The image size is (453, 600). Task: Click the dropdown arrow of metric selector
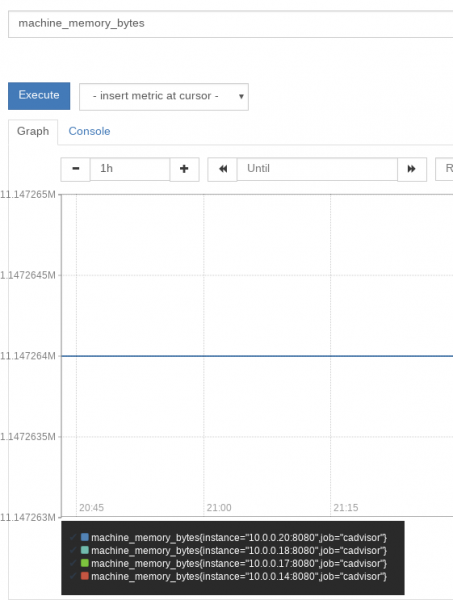coord(241,96)
